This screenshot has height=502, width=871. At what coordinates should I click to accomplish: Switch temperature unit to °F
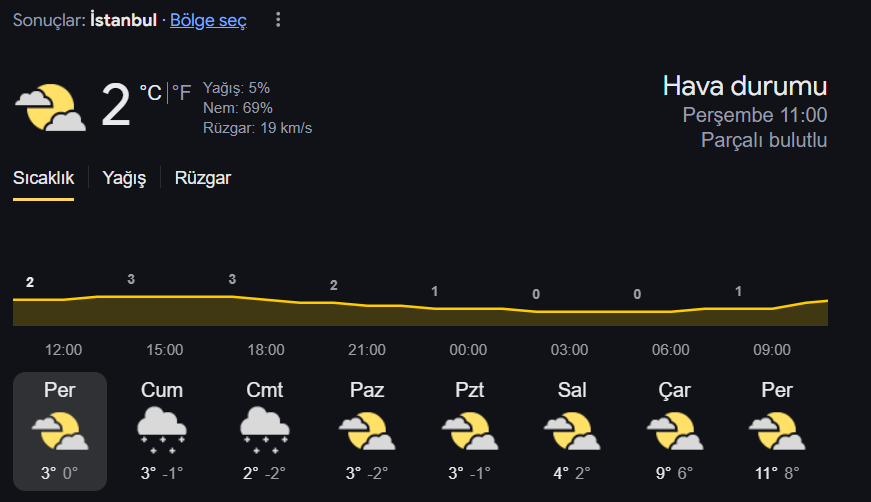coord(181,92)
